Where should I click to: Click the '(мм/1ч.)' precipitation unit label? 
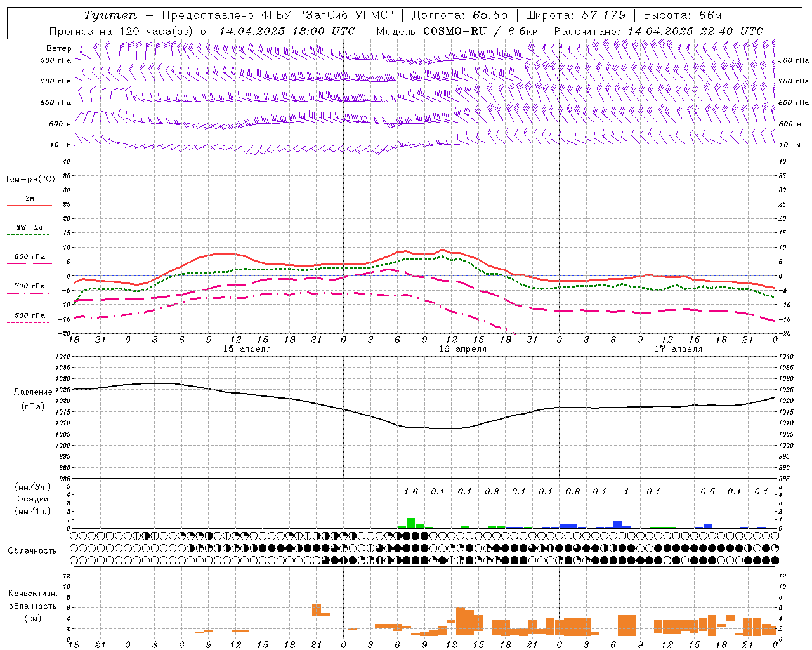[x=32, y=511]
